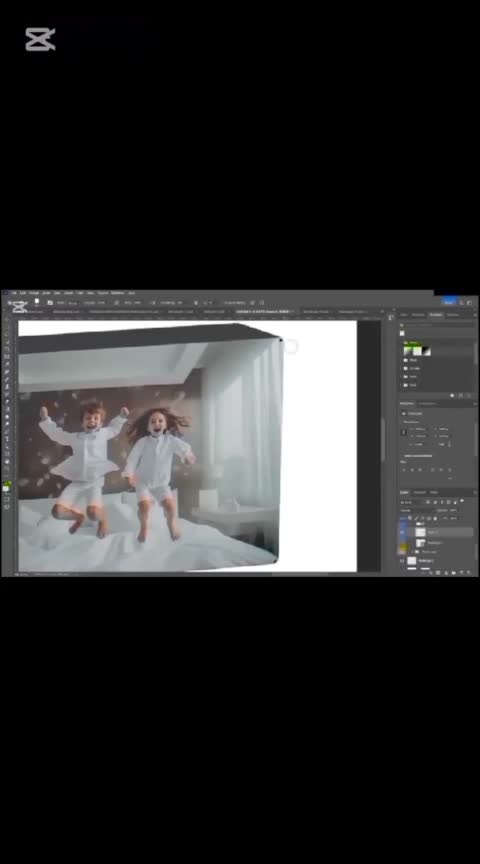Switch to the Paths tab
The height and width of the screenshot is (864, 480).
coord(434,493)
